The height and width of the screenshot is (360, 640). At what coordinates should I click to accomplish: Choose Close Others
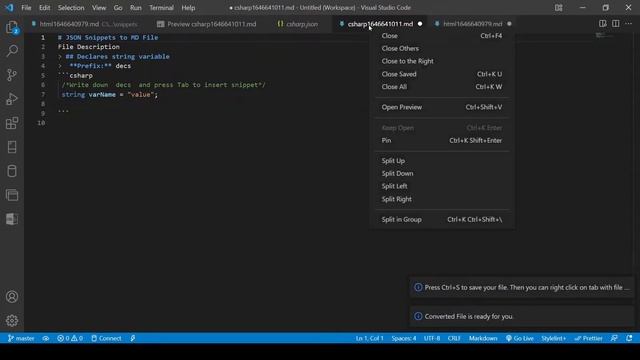442,49
